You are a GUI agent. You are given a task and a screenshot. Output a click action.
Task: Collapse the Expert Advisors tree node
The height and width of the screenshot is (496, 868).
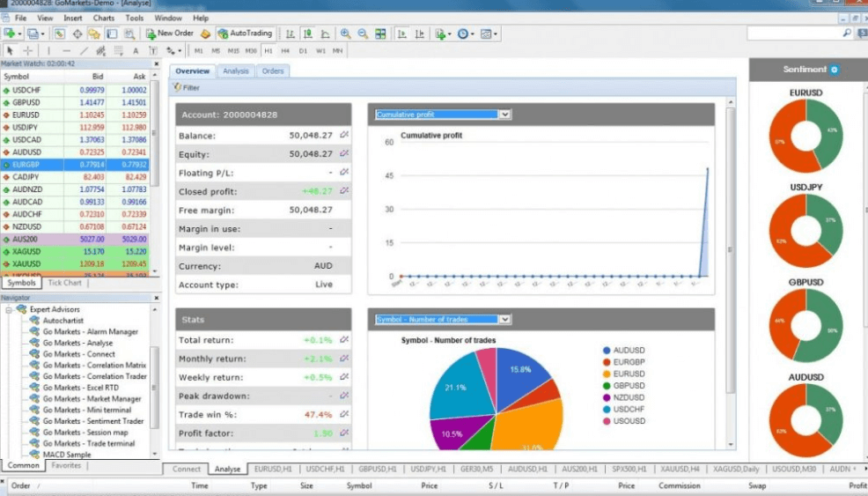pyautogui.click(x=9, y=310)
